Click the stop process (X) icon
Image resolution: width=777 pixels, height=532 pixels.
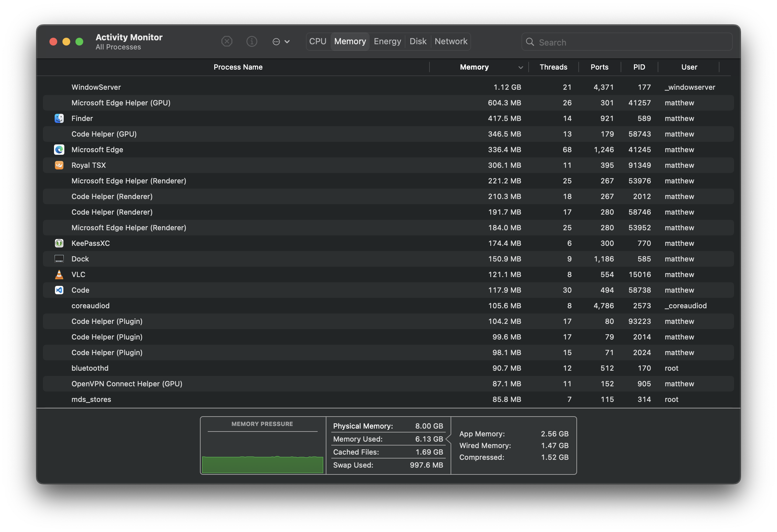(x=227, y=42)
